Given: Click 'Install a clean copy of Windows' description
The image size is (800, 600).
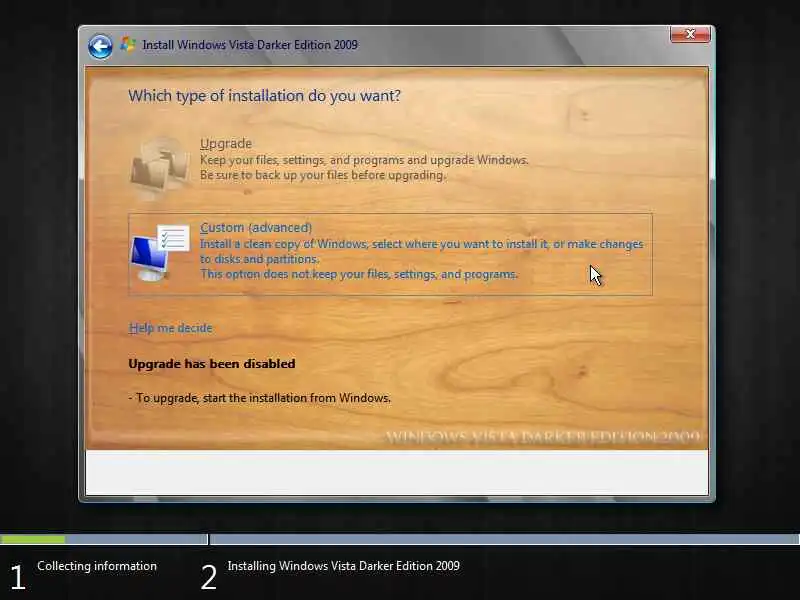Looking at the screenshot, I should pyautogui.click(x=421, y=252).
